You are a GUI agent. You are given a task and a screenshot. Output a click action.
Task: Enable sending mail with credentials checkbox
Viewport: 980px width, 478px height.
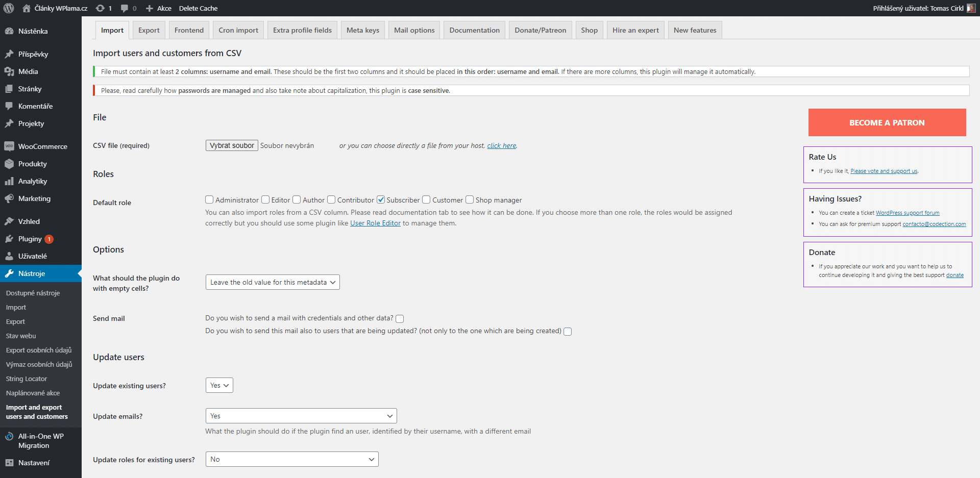tap(400, 319)
